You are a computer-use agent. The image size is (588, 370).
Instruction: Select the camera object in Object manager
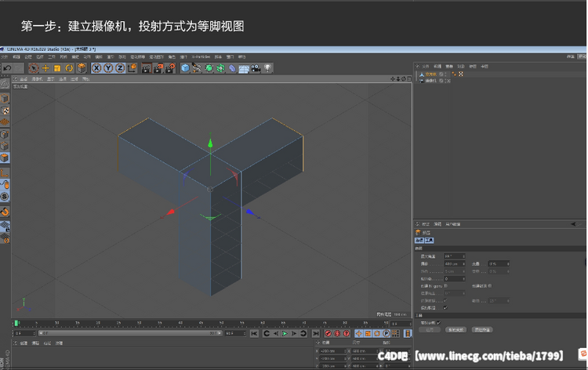[x=431, y=81]
